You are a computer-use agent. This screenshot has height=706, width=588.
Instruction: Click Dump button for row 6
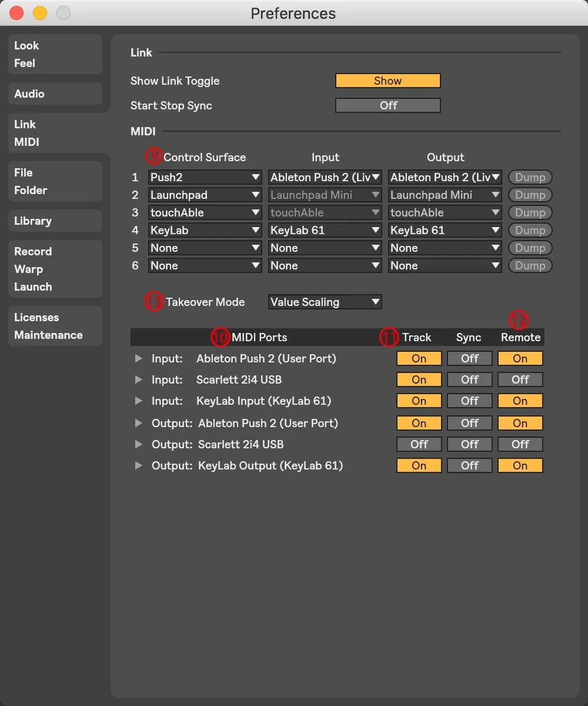click(530, 265)
